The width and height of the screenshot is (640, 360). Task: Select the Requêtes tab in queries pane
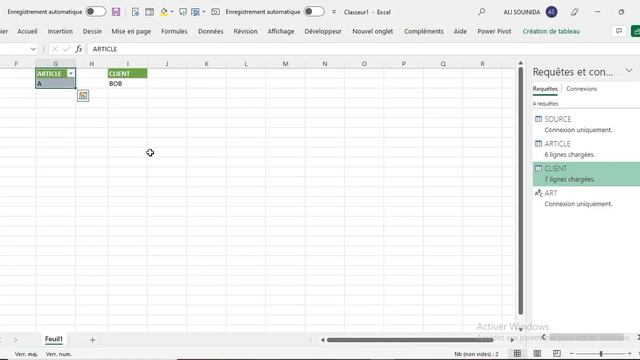[x=545, y=89]
